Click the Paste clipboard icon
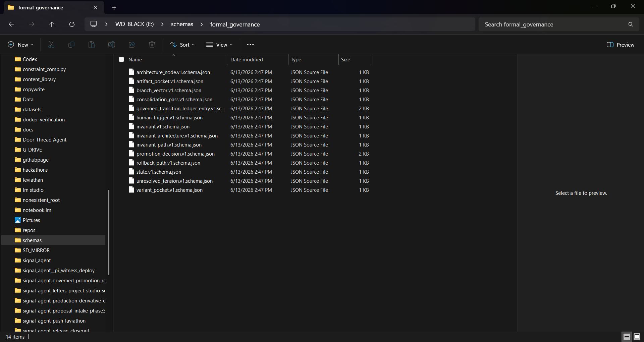The width and height of the screenshot is (644, 342). pyautogui.click(x=92, y=45)
